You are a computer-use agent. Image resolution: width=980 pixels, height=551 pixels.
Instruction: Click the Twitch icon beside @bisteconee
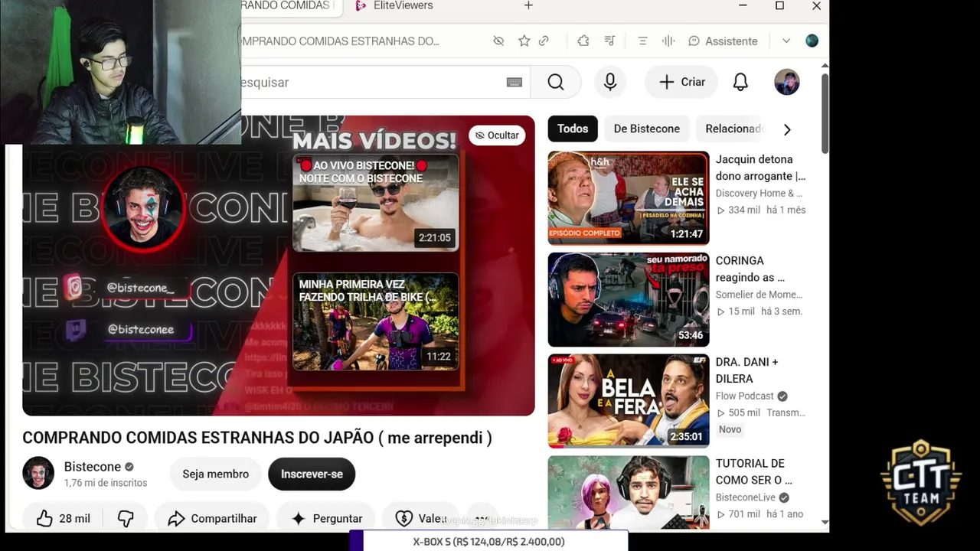coord(75,330)
